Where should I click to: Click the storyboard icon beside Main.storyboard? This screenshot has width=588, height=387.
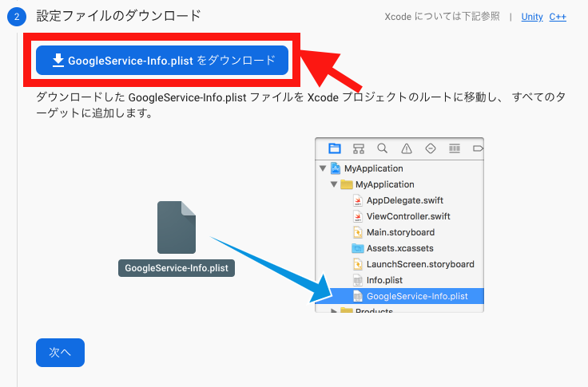pos(358,232)
